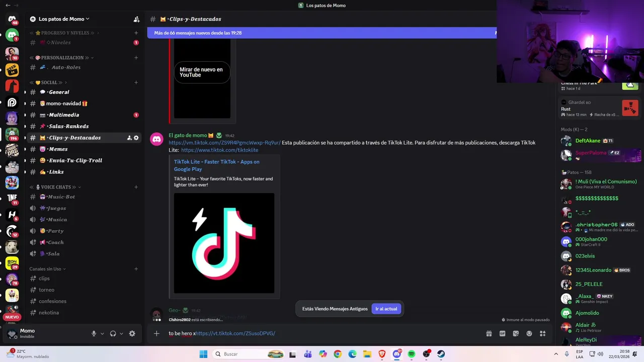The image size is (644, 362).
Task: Open the apps launcher icon in message bar
Action: pos(543,333)
